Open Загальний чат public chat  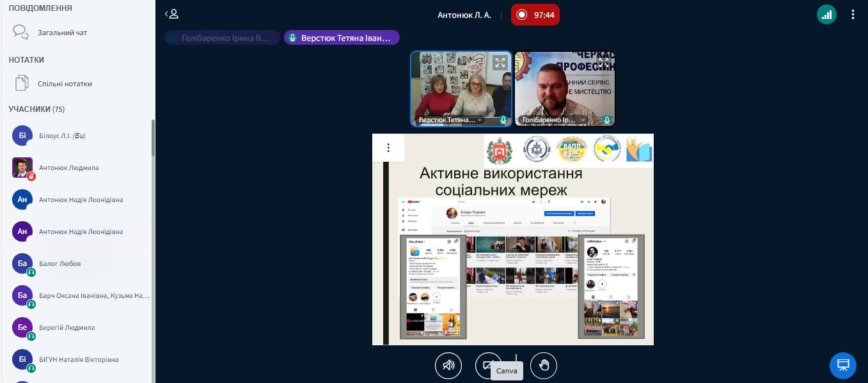coord(62,33)
